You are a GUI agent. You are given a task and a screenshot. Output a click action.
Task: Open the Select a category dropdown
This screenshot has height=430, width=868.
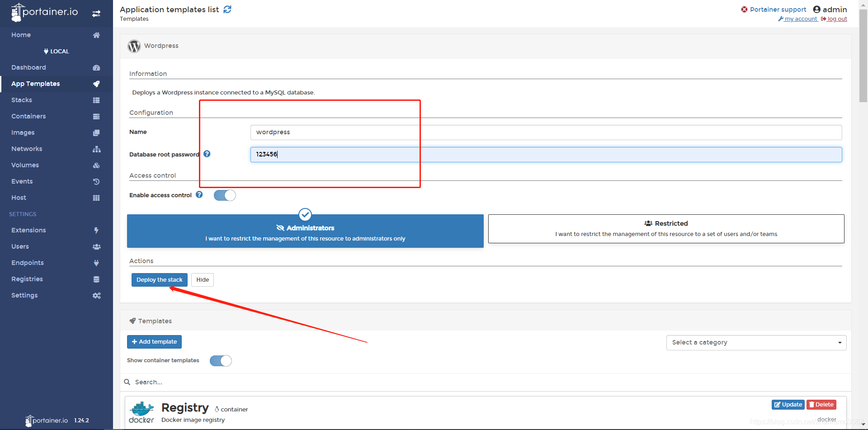[756, 343]
